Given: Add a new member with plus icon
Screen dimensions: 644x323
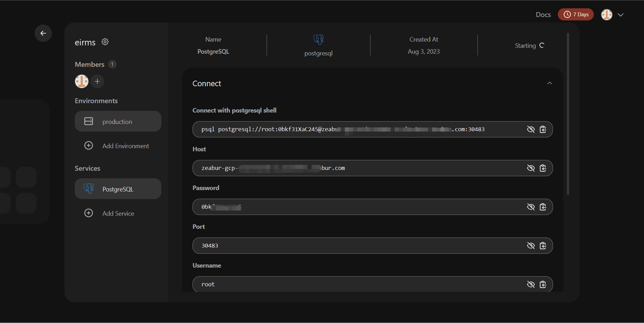Looking at the screenshot, I should click(x=97, y=81).
